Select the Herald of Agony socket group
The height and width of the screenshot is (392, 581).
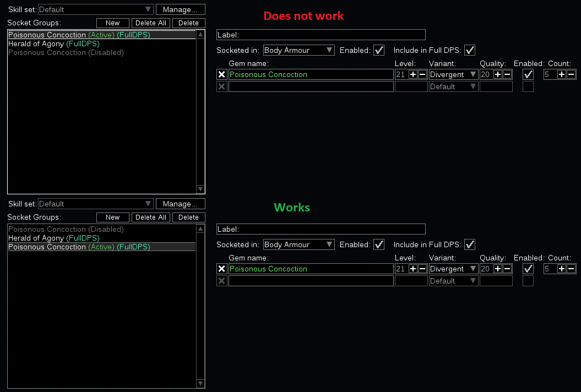[53, 43]
